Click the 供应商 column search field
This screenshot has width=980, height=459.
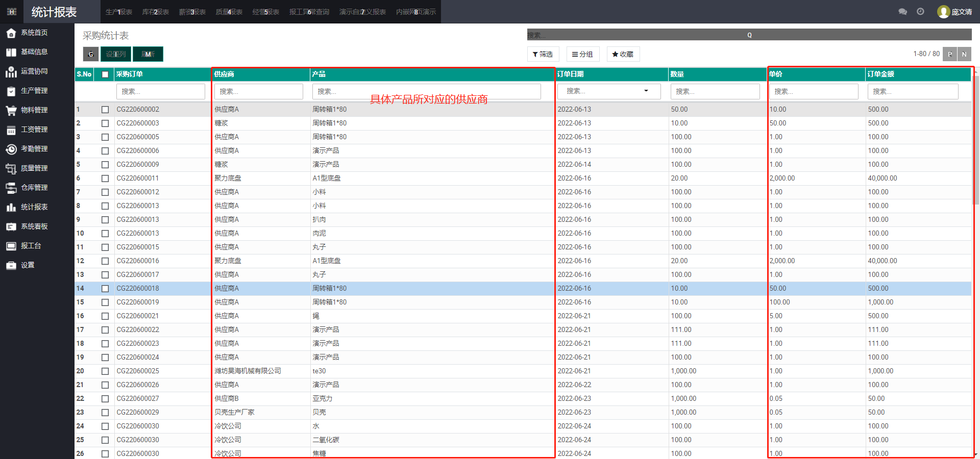pyautogui.click(x=259, y=91)
